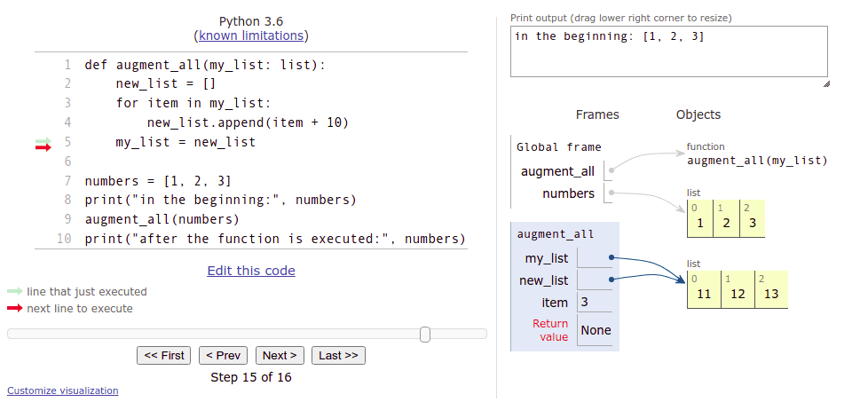Open the Edit this code link

(x=251, y=271)
